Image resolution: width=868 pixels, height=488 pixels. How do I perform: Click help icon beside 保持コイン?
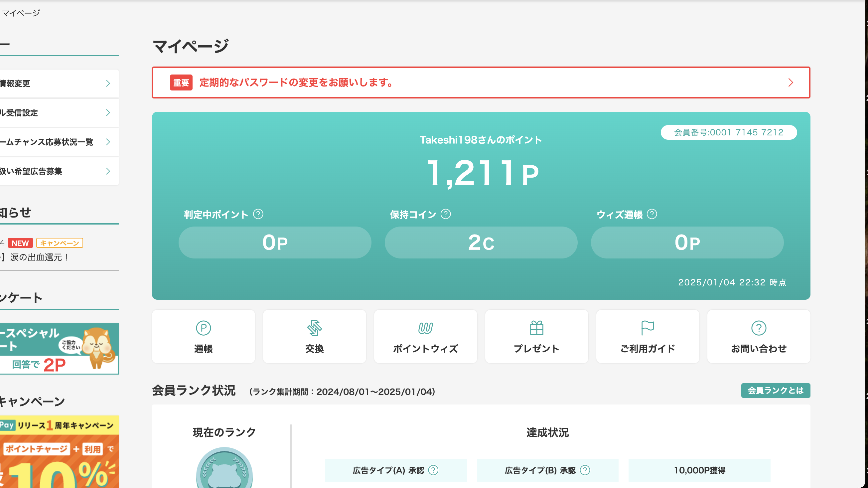coord(445,214)
